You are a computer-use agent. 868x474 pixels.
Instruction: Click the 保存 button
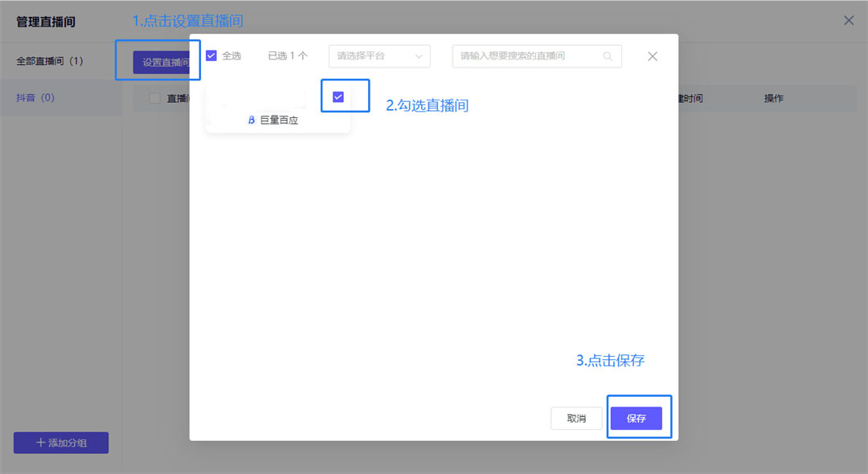[x=638, y=417]
